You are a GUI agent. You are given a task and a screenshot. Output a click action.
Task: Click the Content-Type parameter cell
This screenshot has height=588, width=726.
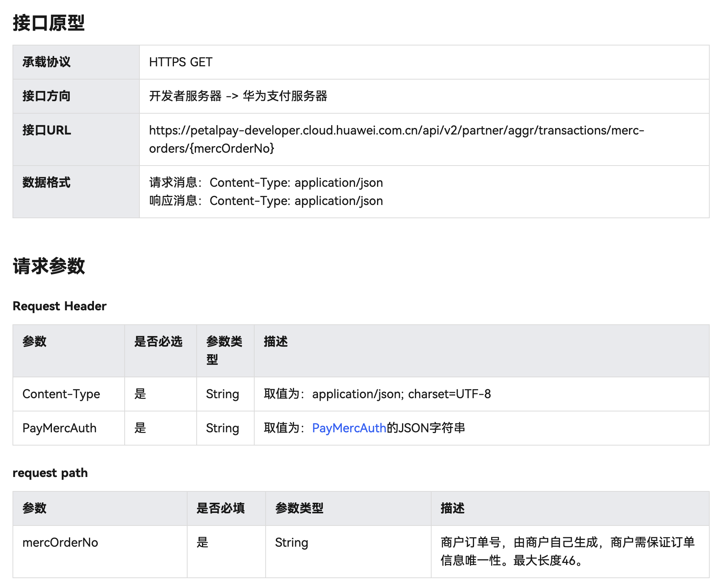point(61,394)
